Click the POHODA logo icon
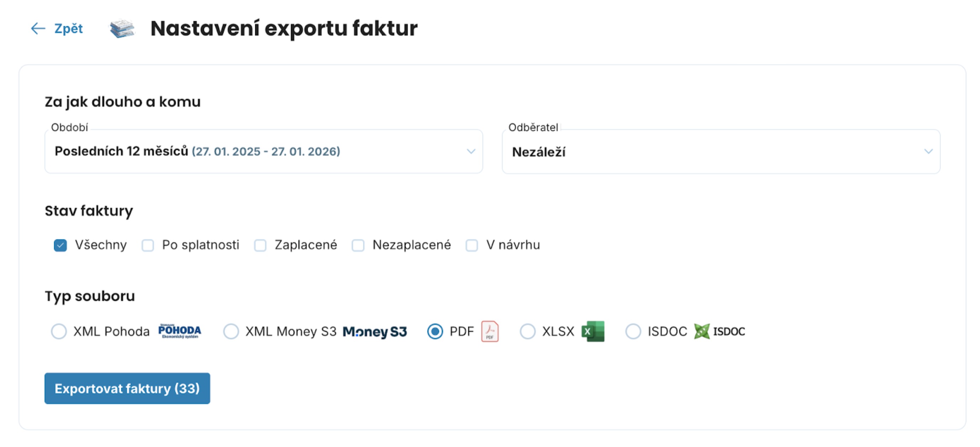Viewport: 980px width, 447px height. click(x=180, y=331)
